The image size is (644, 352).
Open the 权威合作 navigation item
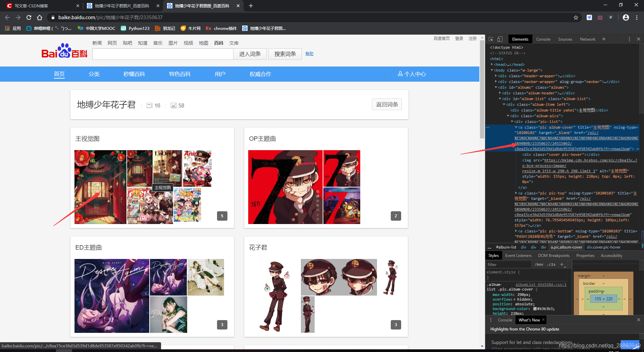click(260, 74)
